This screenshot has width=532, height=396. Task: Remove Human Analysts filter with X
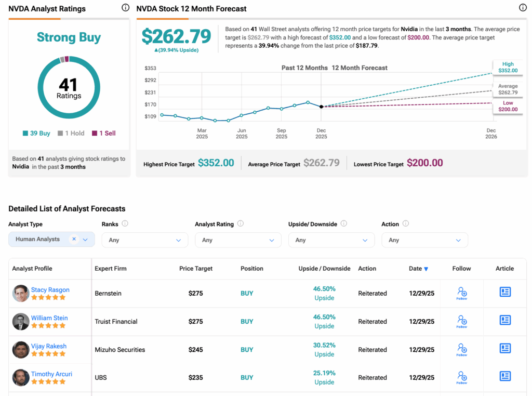[74, 239]
